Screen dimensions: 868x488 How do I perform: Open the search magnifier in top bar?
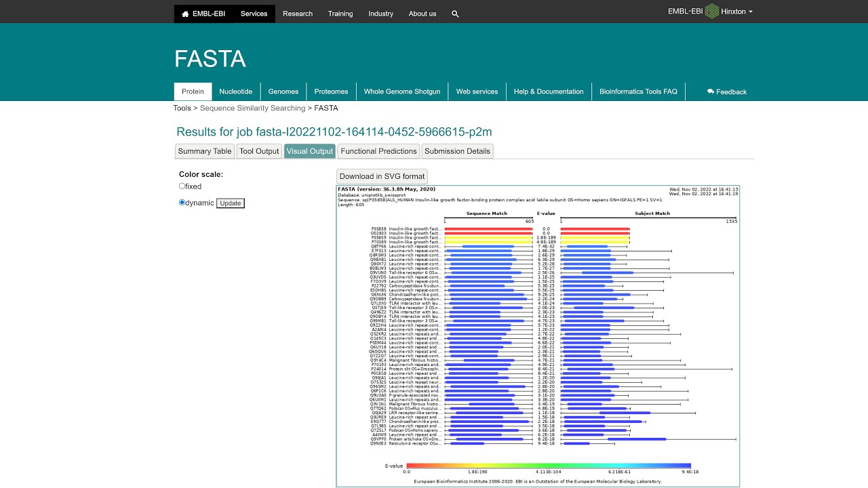[x=455, y=14]
